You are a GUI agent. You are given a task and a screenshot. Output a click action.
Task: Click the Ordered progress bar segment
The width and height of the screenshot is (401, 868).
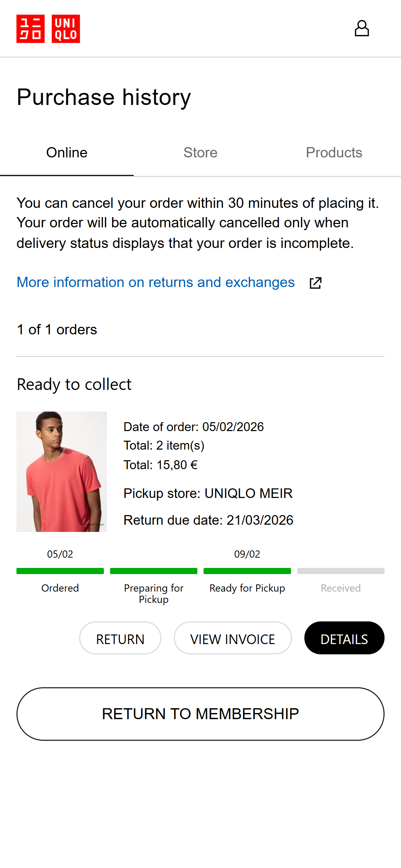click(x=60, y=571)
